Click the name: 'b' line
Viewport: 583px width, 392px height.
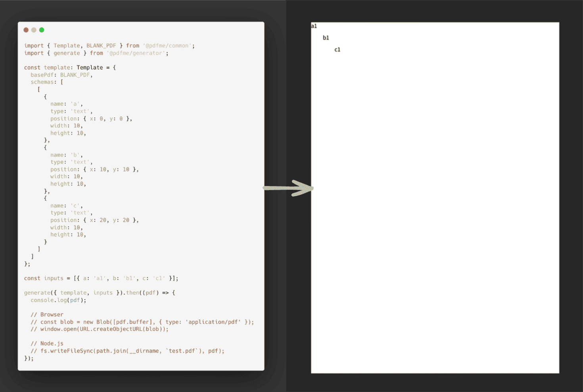[x=66, y=155]
